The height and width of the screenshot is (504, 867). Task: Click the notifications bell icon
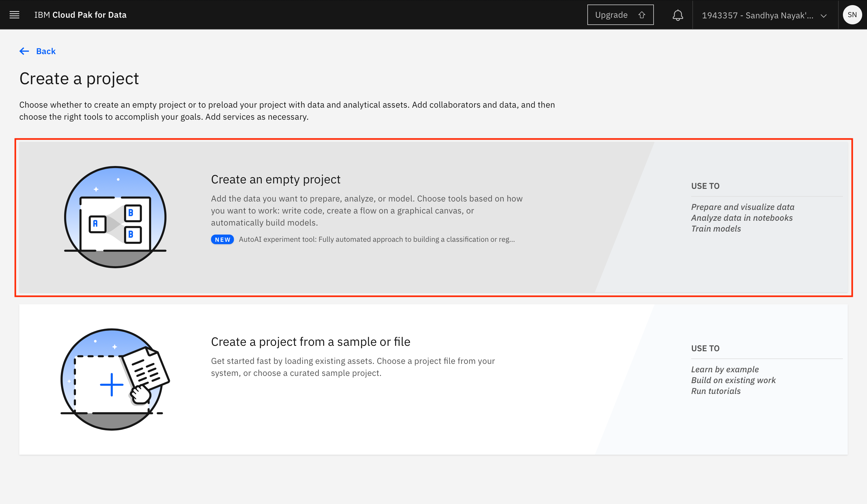[x=677, y=15]
